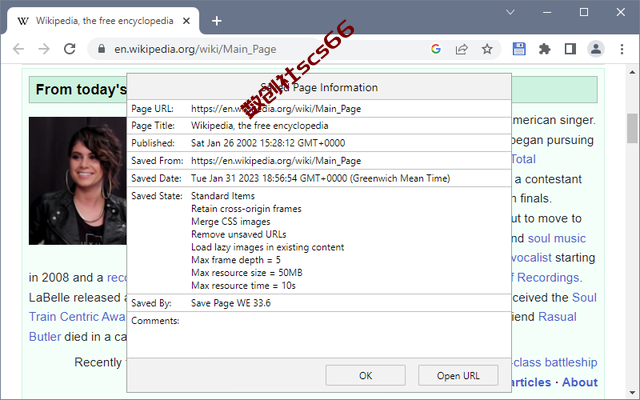Follow the 'Soul' link
The width and height of the screenshot is (640, 400).
point(584,298)
